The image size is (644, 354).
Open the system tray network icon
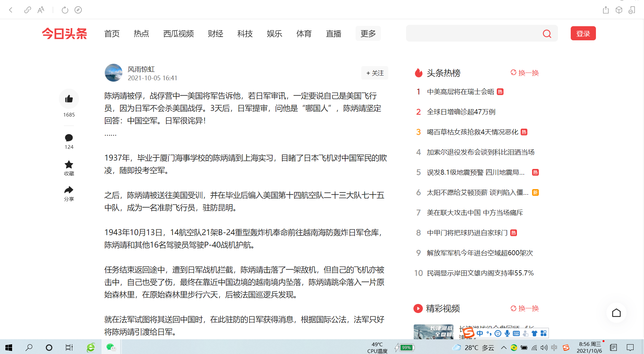pos(534,348)
